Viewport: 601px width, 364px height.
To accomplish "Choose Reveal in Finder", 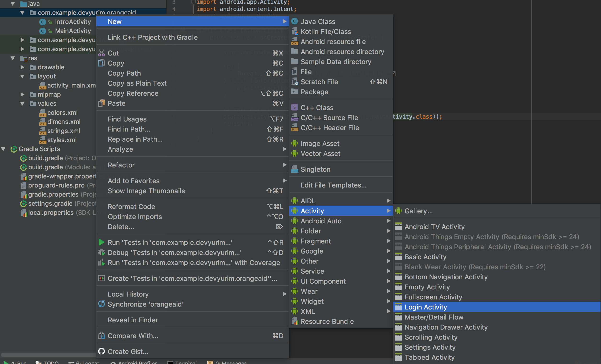I will (x=193, y=320).
